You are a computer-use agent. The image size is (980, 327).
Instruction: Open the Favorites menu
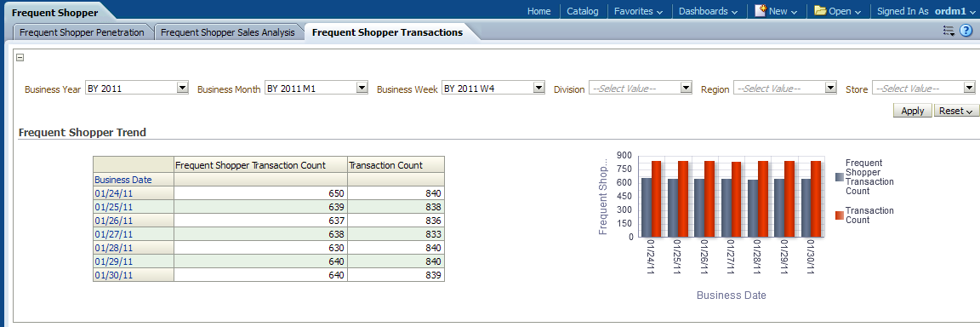tap(638, 11)
